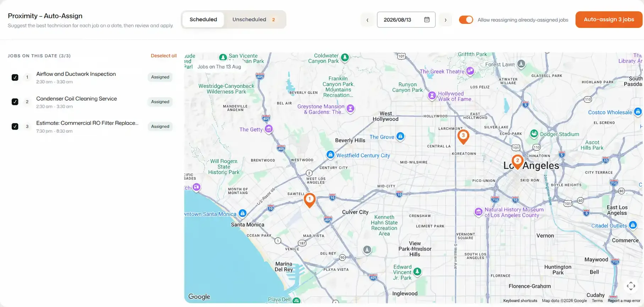644x307 pixels.
Task: Click San Vicente Mountain Park marker
Action: click(x=223, y=57)
